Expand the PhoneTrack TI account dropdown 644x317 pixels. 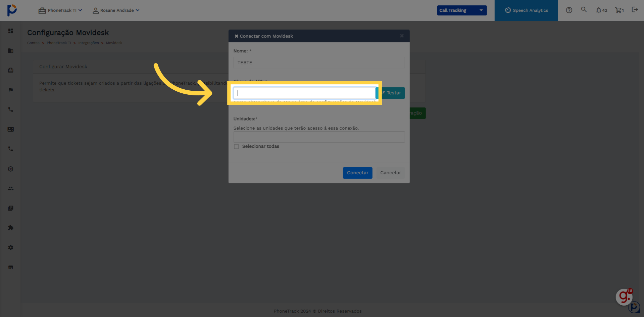pyautogui.click(x=60, y=10)
